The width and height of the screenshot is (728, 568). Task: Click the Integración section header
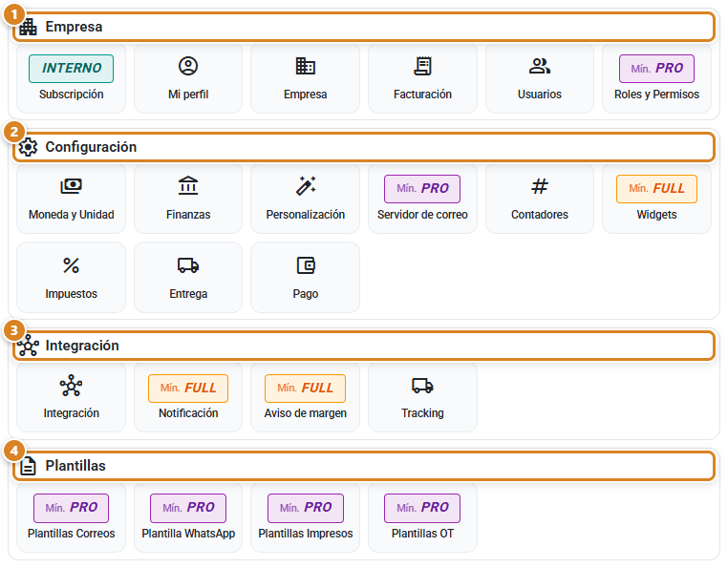(364, 346)
